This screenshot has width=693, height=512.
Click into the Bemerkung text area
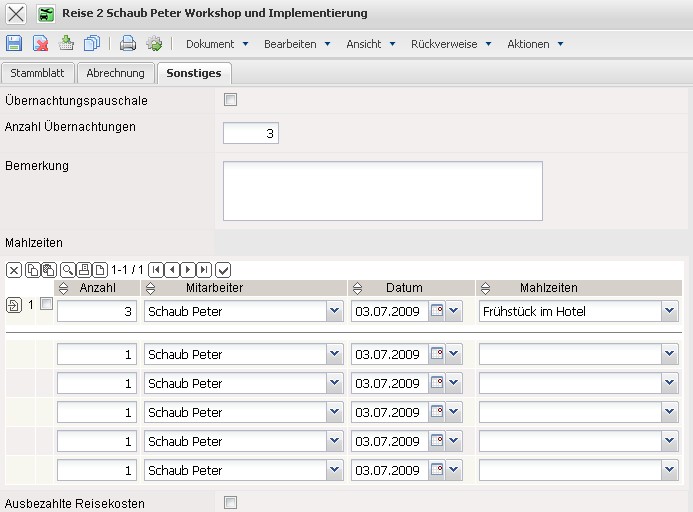pyautogui.click(x=382, y=190)
